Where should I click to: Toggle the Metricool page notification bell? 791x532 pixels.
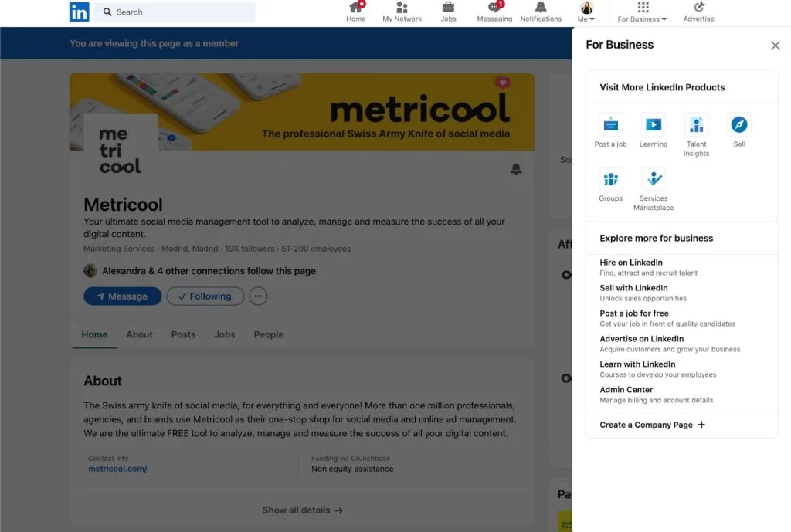click(x=515, y=168)
